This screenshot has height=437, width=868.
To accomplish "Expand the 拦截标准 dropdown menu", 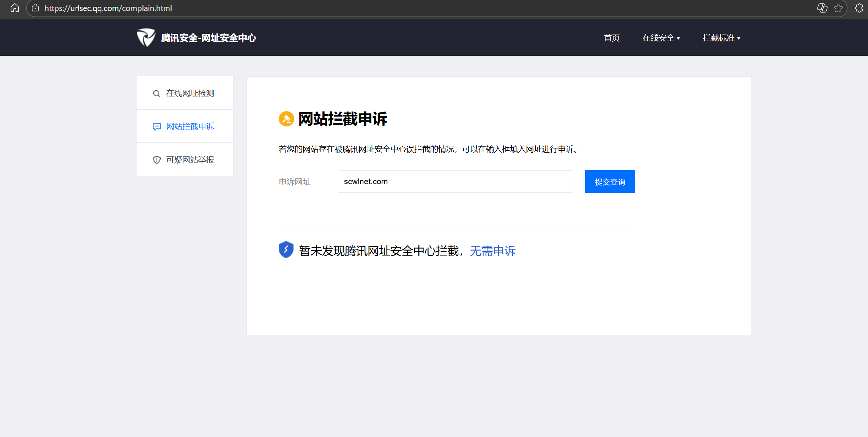I will (721, 38).
